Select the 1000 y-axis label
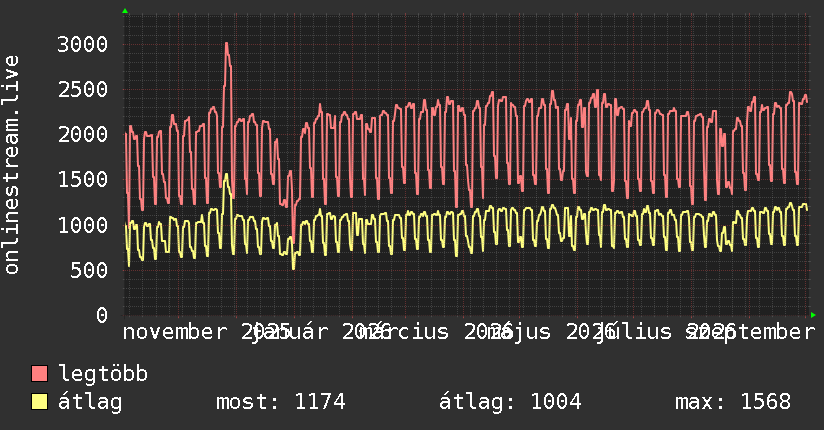The height and width of the screenshot is (430, 824). (x=83, y=225)
